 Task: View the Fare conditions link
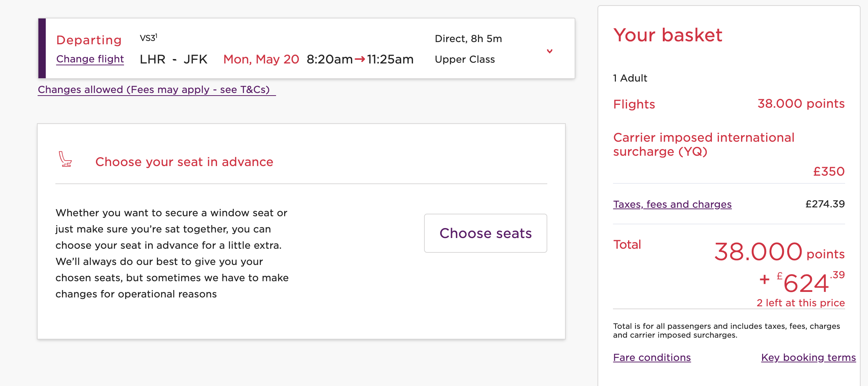click(x=652, y=358)
